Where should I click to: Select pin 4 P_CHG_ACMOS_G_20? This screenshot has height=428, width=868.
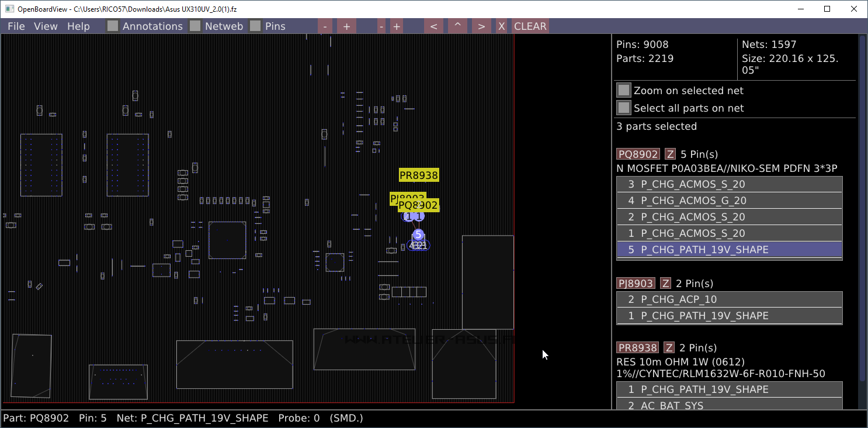(x=730, y=201)
